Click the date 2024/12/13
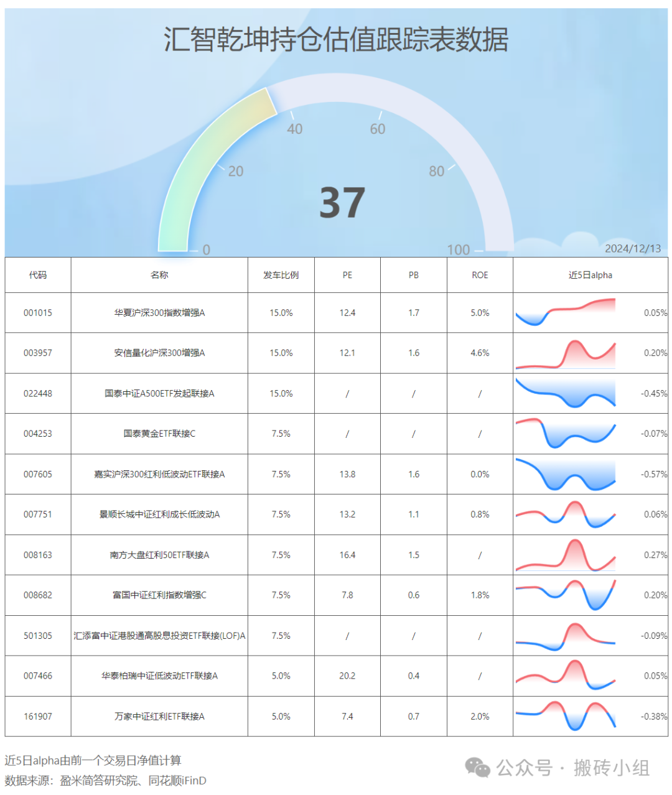Viewport: 672px width, 795px height. tap(633, 248)
